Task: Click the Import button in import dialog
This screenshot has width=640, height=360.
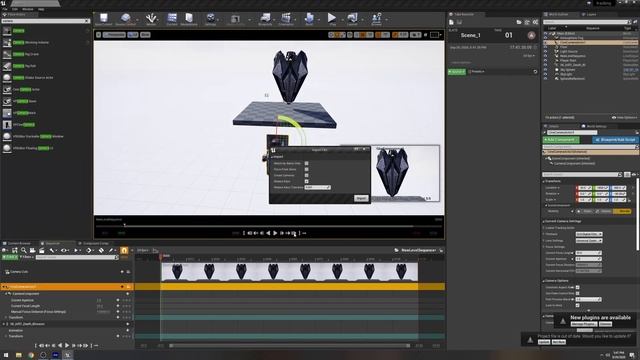Action: pos(361,198)
